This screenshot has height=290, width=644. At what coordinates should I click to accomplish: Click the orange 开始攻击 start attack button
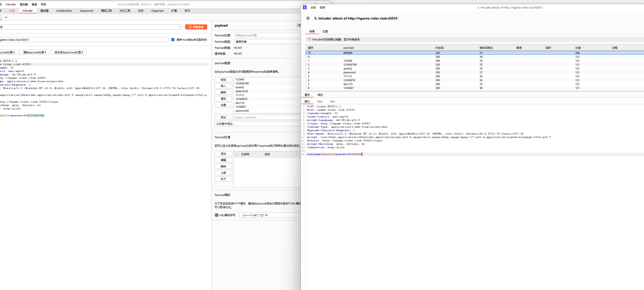click(x=196, y=27)
